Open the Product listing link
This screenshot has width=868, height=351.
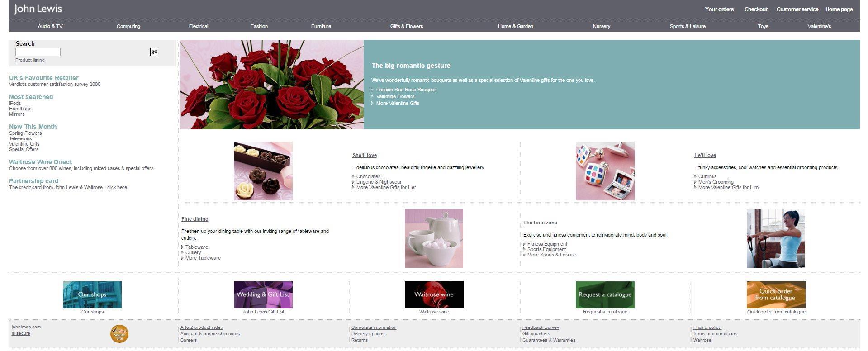coord(30,60)
